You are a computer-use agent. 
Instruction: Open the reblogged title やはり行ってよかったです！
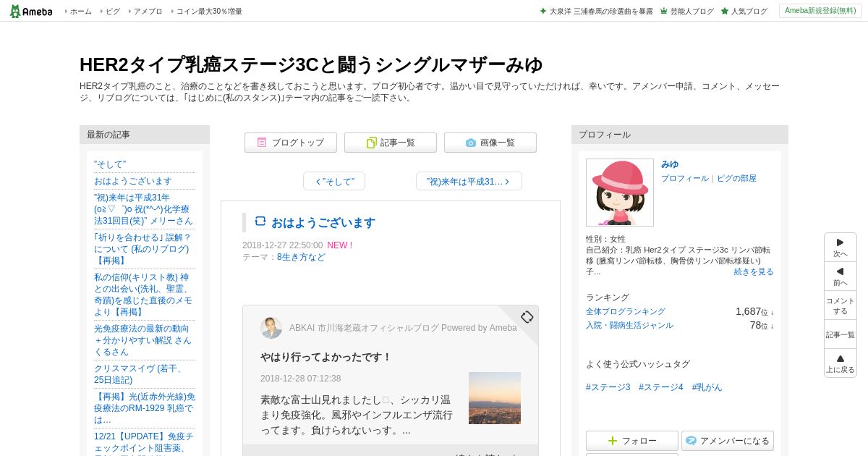[x=326, y=357]
